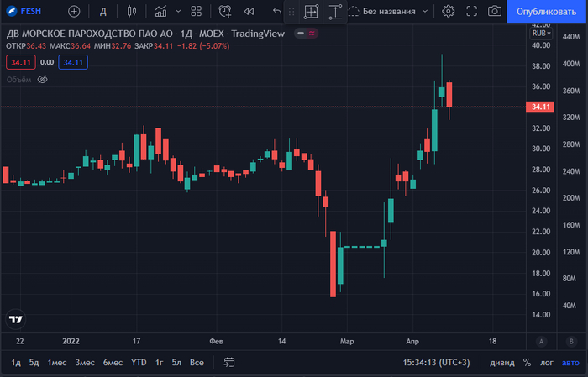Open the Д timeframe interval dropdown

click(102, 11)
